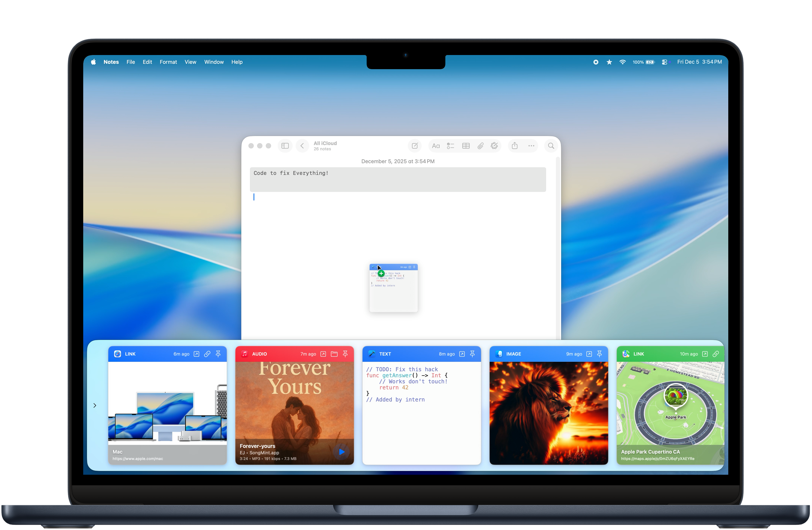The width and height of the screenshot is (812, 530).
Task: Expand clipboard panel with left chevron
Action: 95,405
